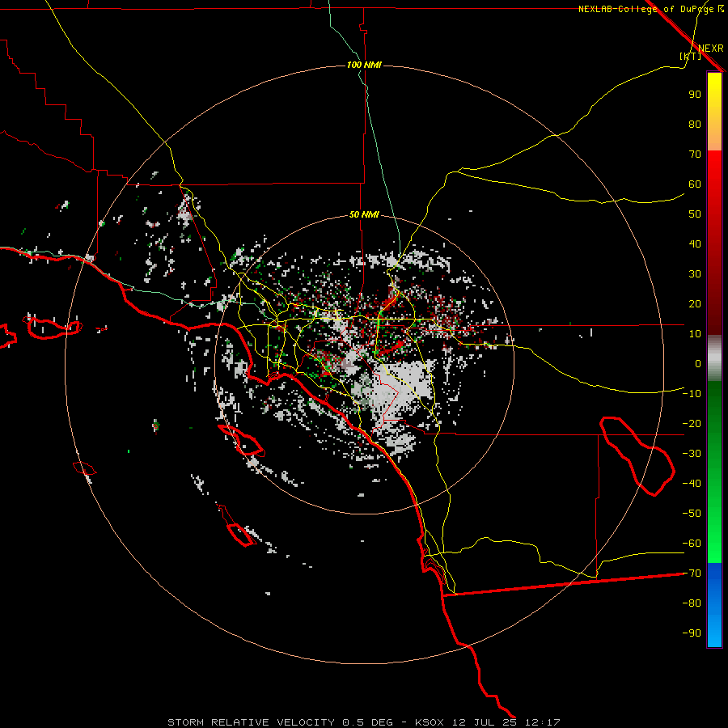Screen dimensions: 728x728
Task: Click the NEXLAB-College of DuPage header text
Action: [645, 9]
